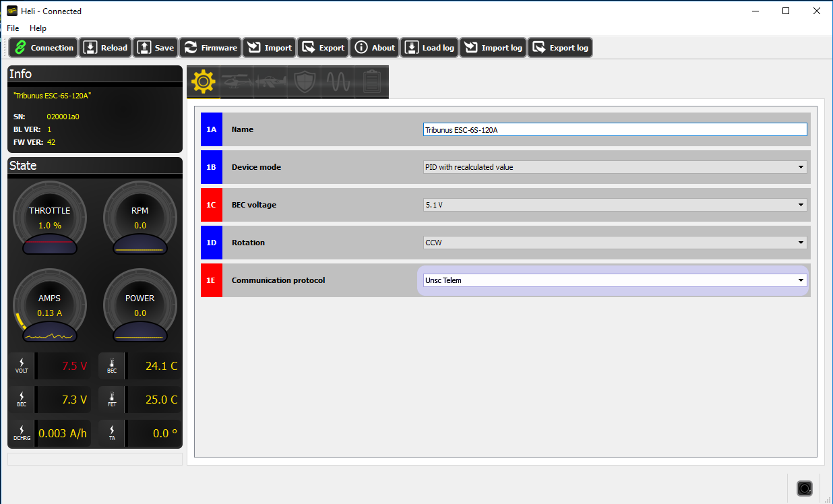Click the About button
The height and width of the screenshot is (504, 833).
(x=375, y=48)
